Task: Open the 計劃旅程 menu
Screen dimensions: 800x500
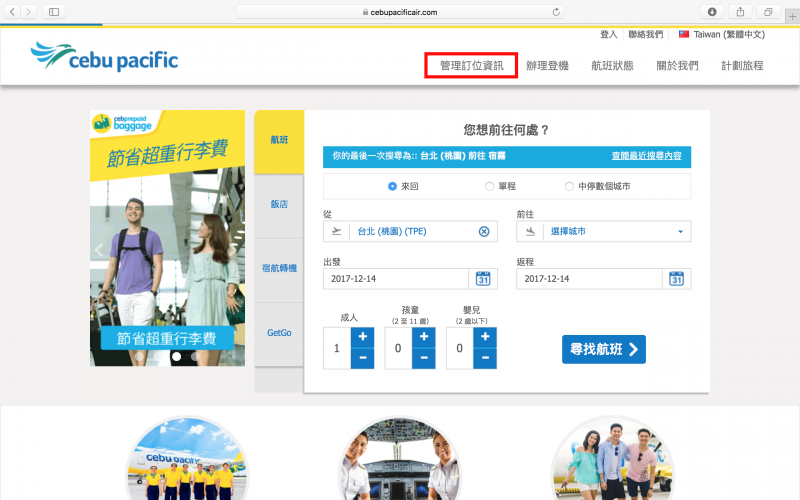Action: pyautogui.click(x=742, y=65)
